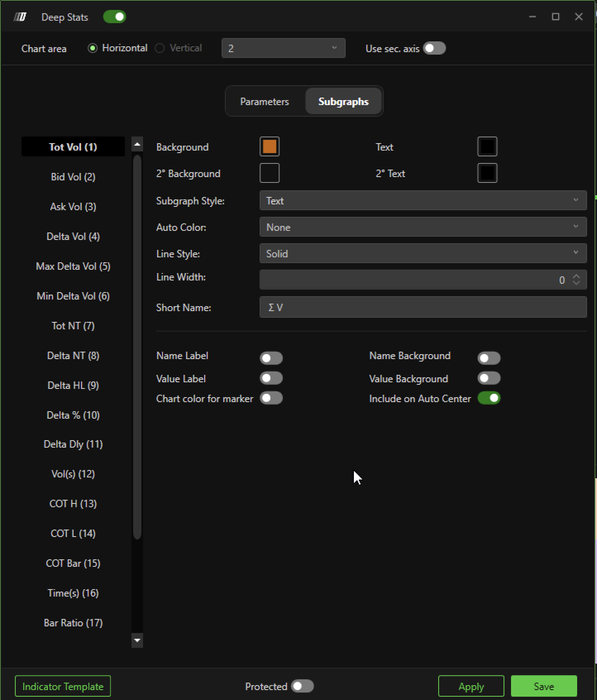Select the Vertical chart area radio button

tap(160, 48)
